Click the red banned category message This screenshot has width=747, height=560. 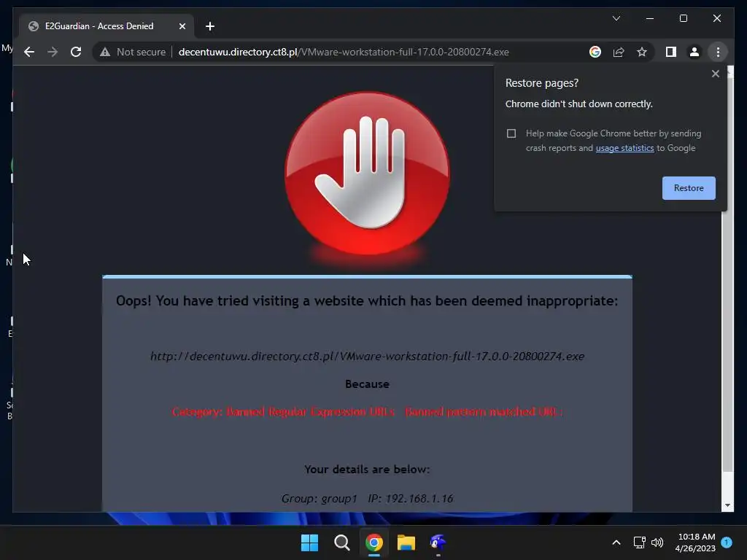[x=367, y=411]
